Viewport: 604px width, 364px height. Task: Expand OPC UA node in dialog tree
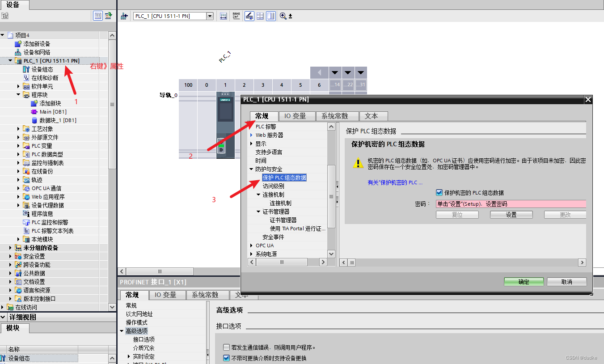tap(251, 245)
